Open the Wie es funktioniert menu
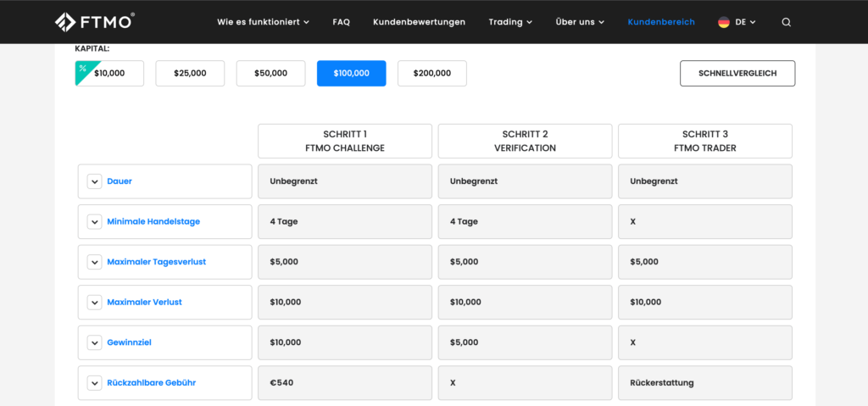The image size is (868, 406). click(x=263, y=22)
